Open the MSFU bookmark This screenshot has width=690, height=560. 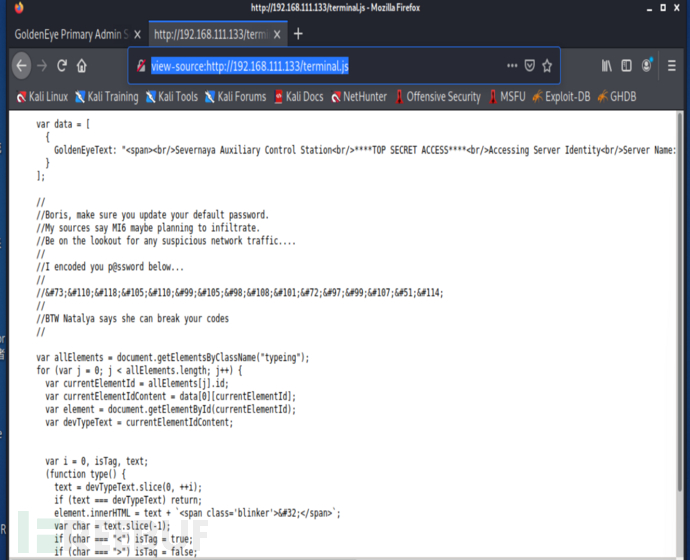[x=507, y=97]
